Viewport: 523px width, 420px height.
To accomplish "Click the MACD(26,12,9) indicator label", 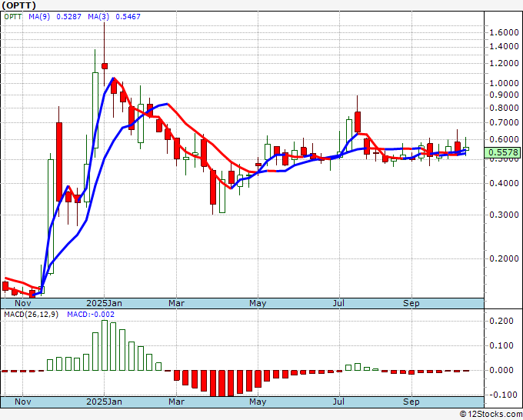I will (x=31, y=315).
